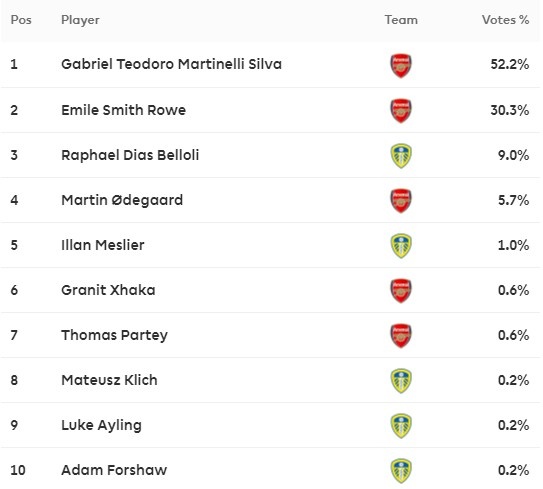Image resolution: width=543 pixels, height=489 pixels.
Task: Click the Team column header
Action: tap(401, 20)
